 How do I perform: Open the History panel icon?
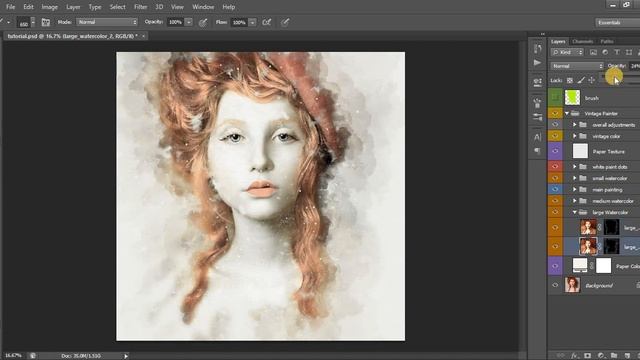point(538,49)
